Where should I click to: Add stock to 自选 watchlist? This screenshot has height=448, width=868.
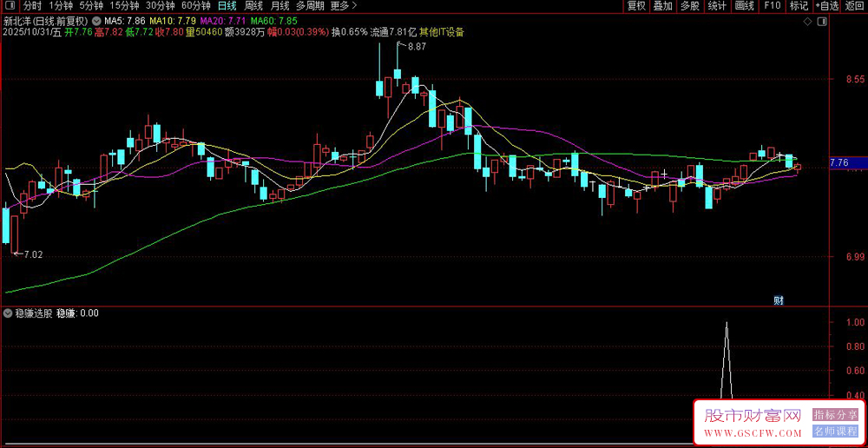[827, 6]
